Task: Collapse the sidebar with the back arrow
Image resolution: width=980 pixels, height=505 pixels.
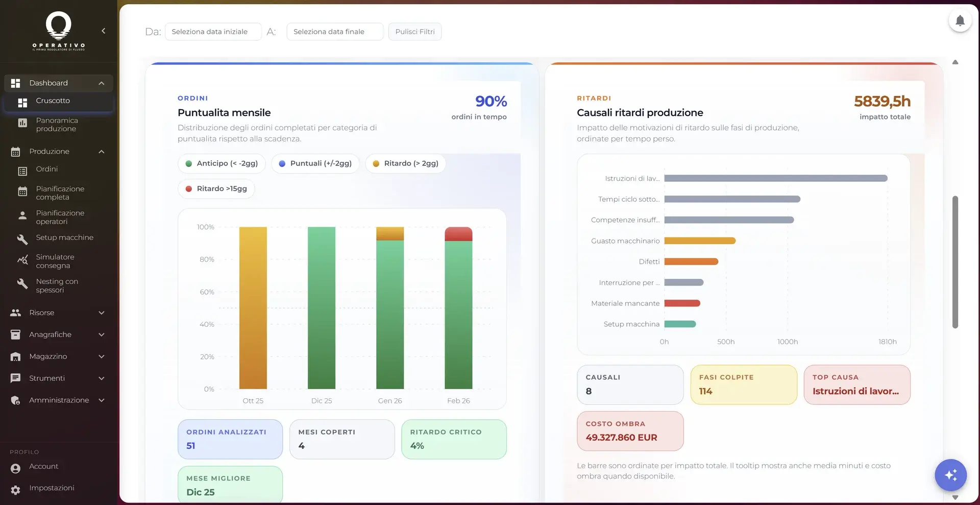Action: tap(104, 31)
